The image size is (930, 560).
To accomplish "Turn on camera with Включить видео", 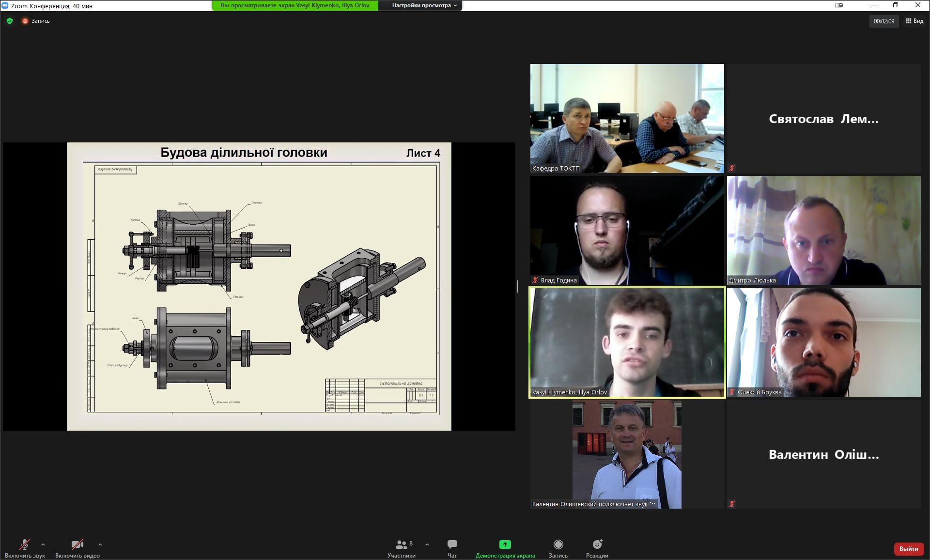I will (77, 548).
